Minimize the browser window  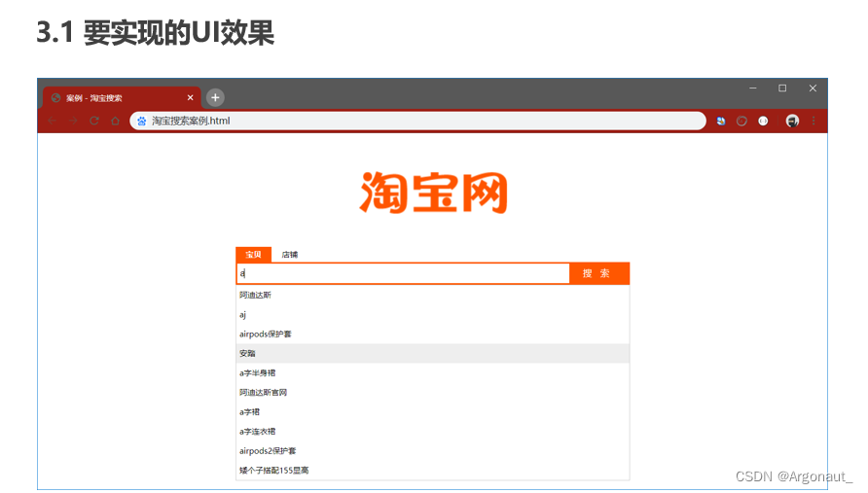coord(753,88)
